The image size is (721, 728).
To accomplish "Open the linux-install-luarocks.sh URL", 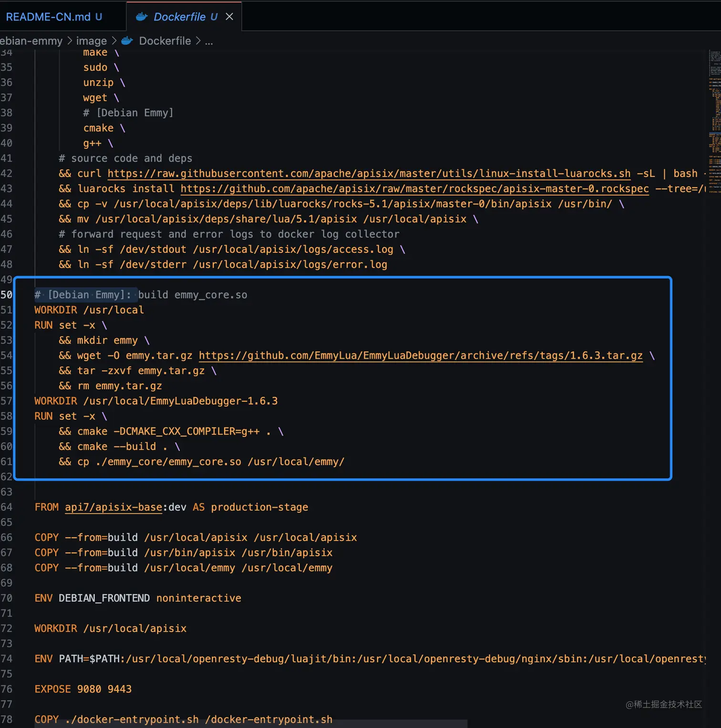I will click(x=370, y=173).
